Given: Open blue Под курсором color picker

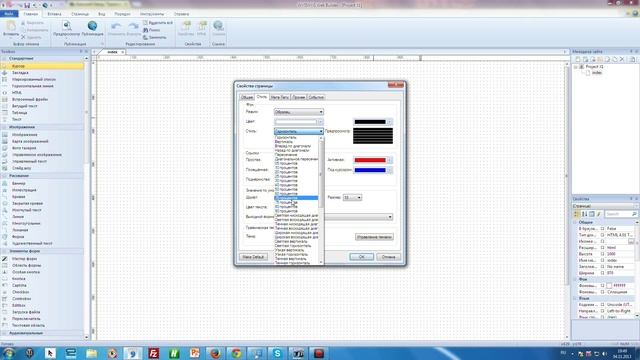Looking at the screenshot, I should (x=373, y=170).
